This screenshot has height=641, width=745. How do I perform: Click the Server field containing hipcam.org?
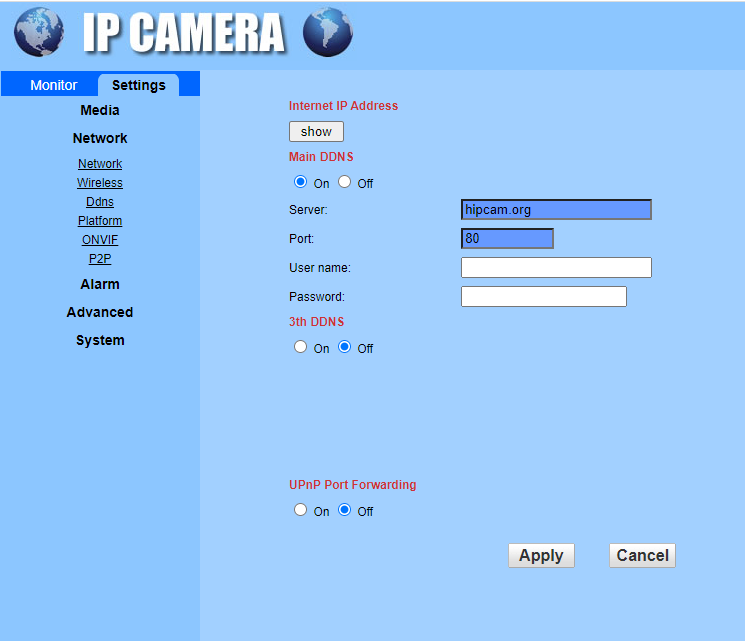click(556, 210)
